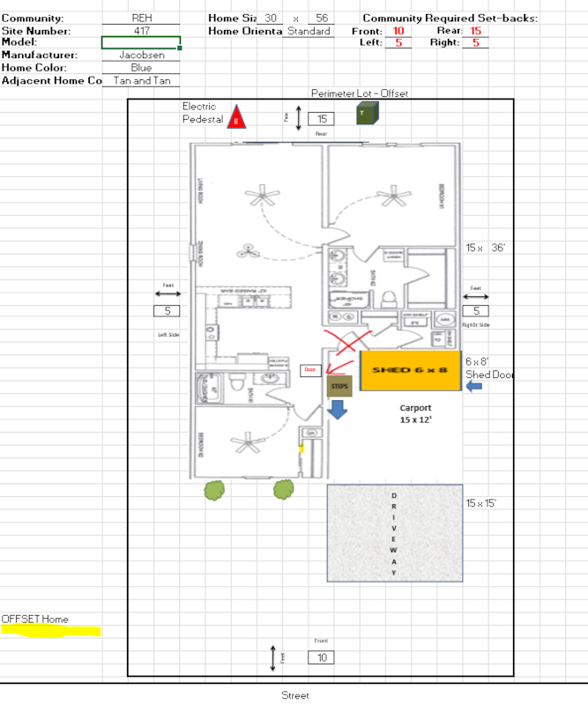
Task: Select the red Door label box
Action: coord(309,371)
